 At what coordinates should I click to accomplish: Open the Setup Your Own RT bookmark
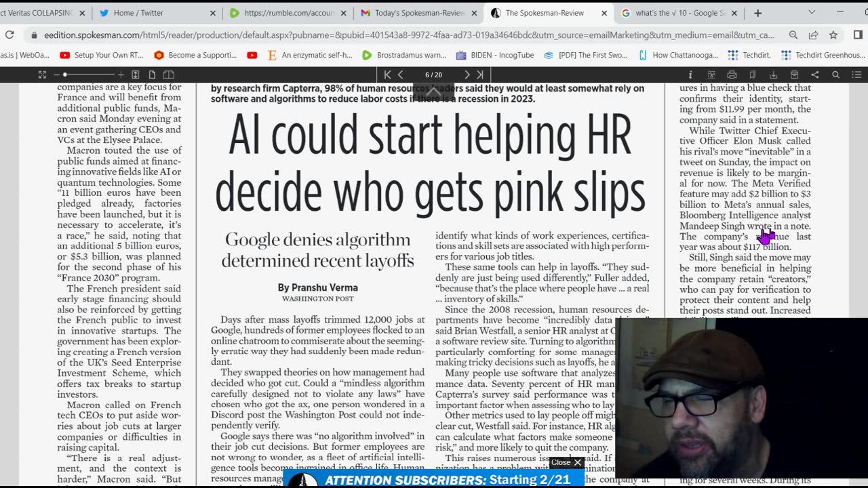101,55
